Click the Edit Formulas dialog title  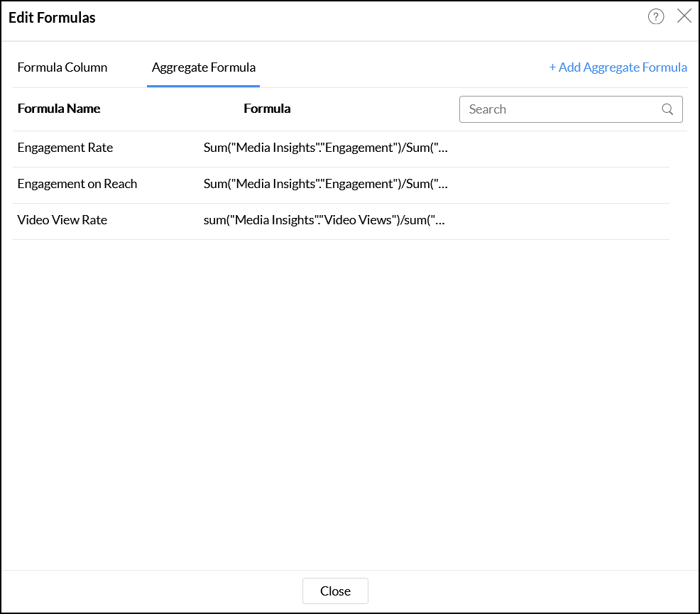[52, 18]
